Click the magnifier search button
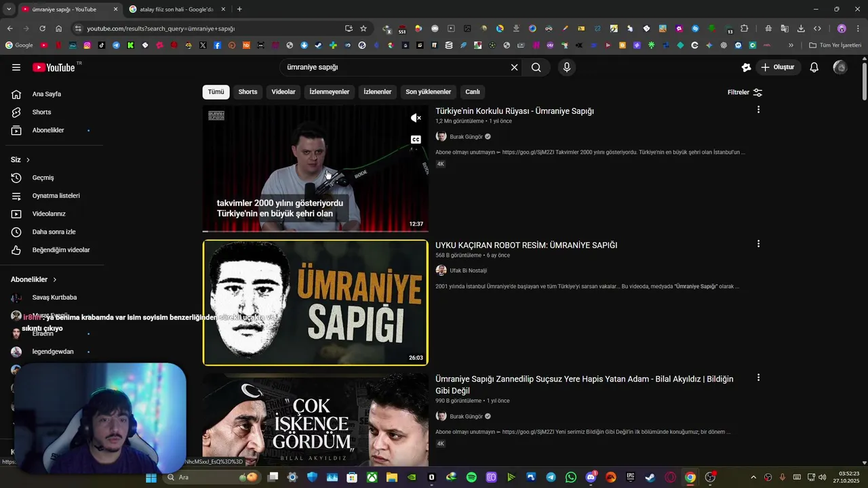868x488 pixels. coord(536,67)
